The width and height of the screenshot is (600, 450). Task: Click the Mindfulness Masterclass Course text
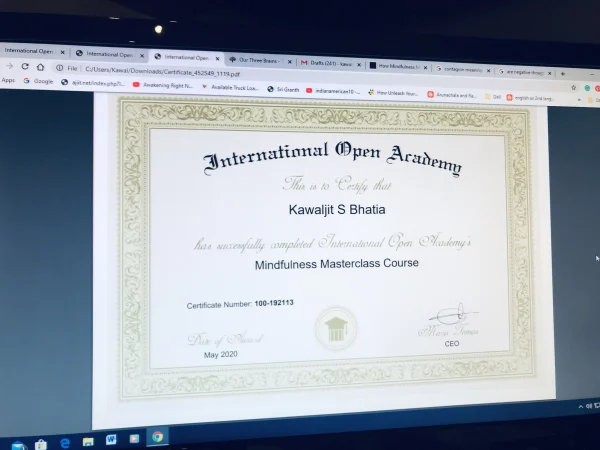337,264
